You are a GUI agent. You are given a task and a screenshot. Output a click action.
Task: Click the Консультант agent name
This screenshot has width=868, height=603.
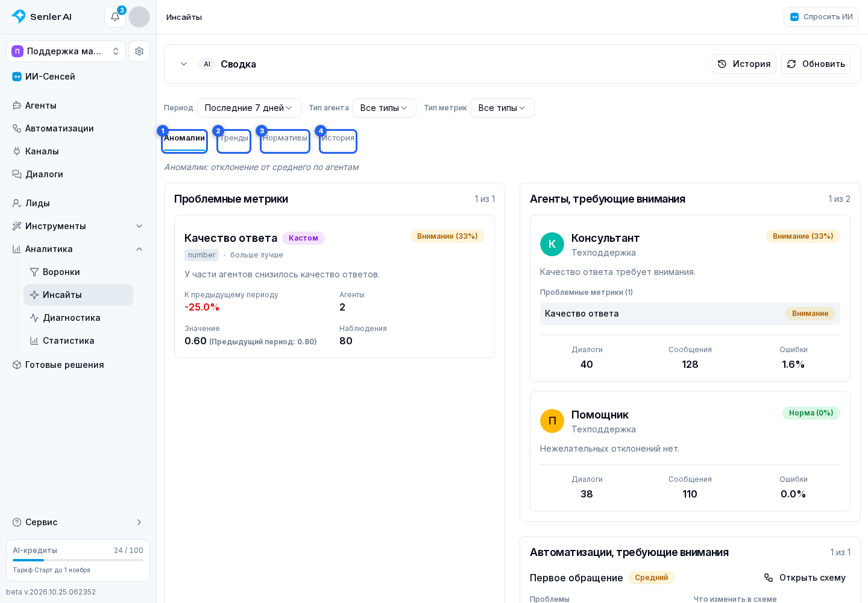[605, 238]
